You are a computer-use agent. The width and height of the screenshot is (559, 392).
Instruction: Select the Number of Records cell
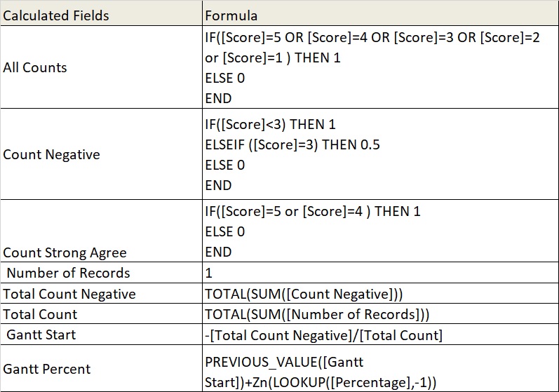click(69, 273)
